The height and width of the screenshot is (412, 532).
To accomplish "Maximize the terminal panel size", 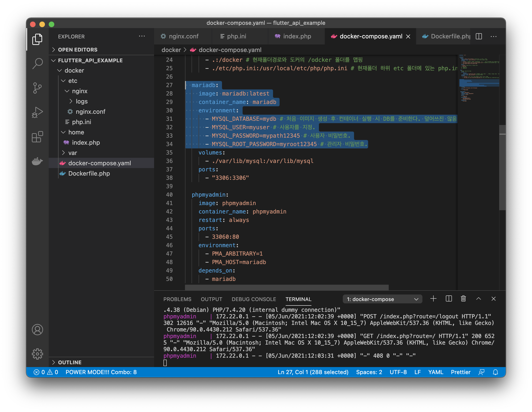I will [x=478, y=299].
